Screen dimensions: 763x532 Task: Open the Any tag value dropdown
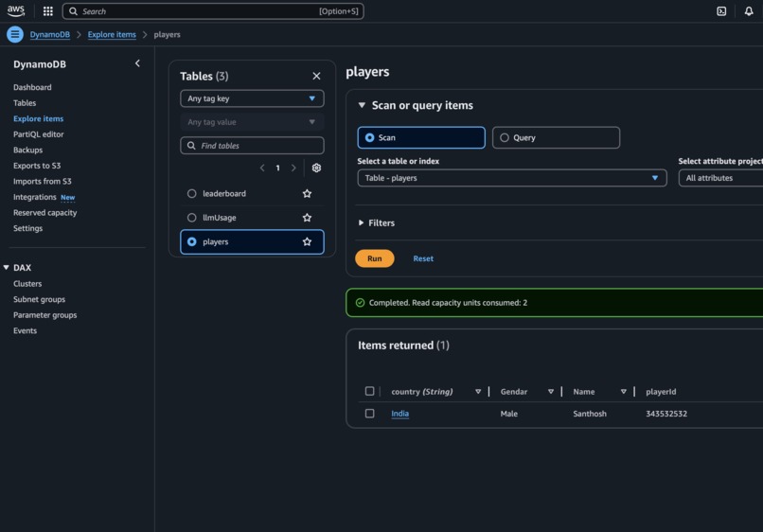252,122
